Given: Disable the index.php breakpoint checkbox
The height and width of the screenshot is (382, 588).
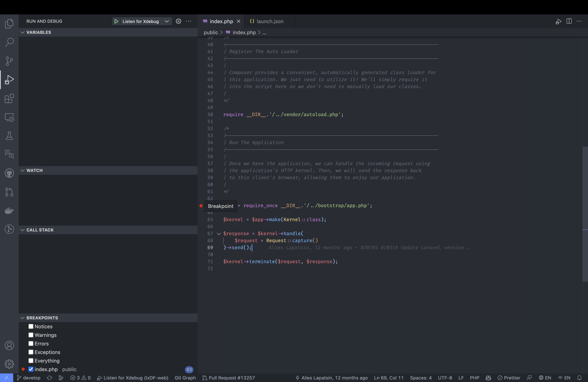Looking at the screenshot, I should click(31, 369).
